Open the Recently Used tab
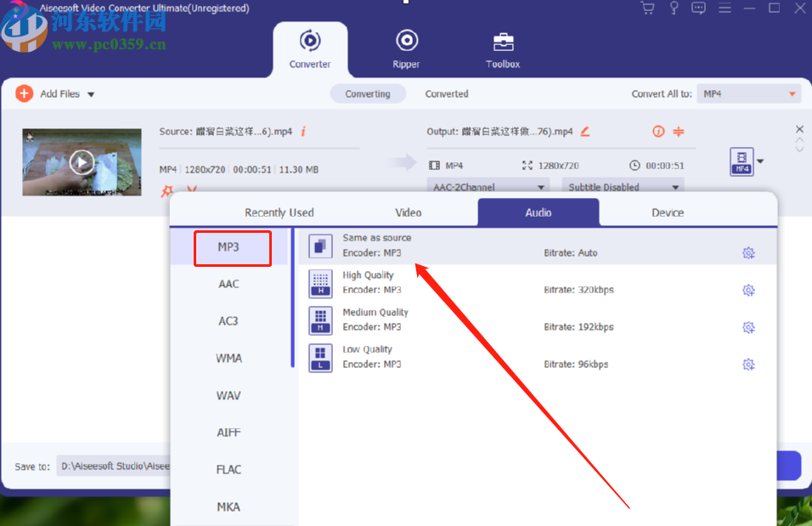 pos(279,212)
